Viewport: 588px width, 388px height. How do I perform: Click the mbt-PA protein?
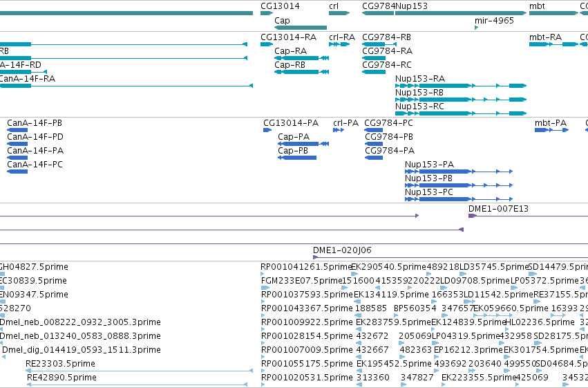[551, 130]
